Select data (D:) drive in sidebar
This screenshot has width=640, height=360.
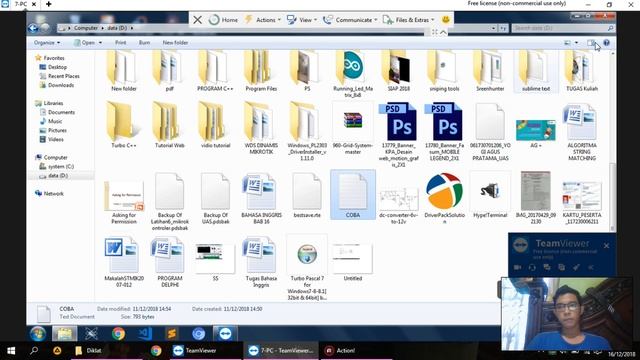tap(53, 176)
